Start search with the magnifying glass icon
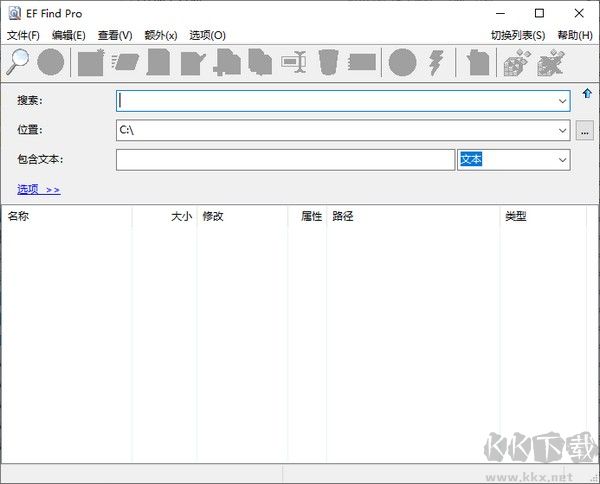This screenshot has width=600, height=484. click(18, 62)
